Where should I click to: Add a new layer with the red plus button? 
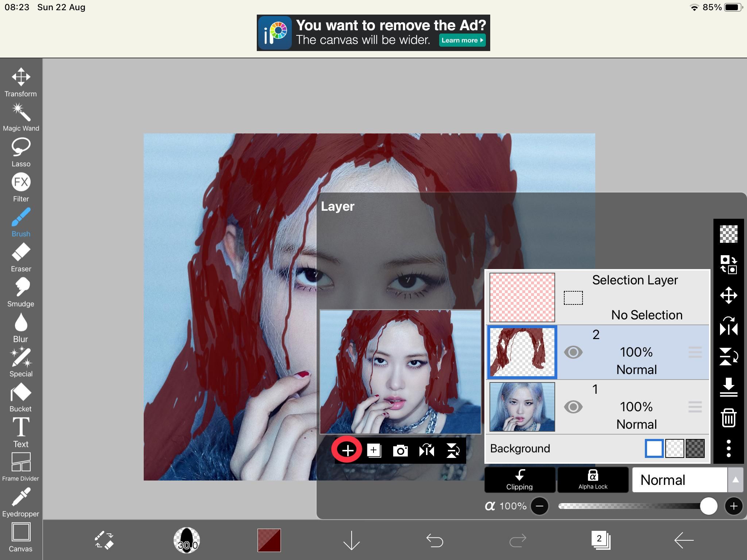347,451
